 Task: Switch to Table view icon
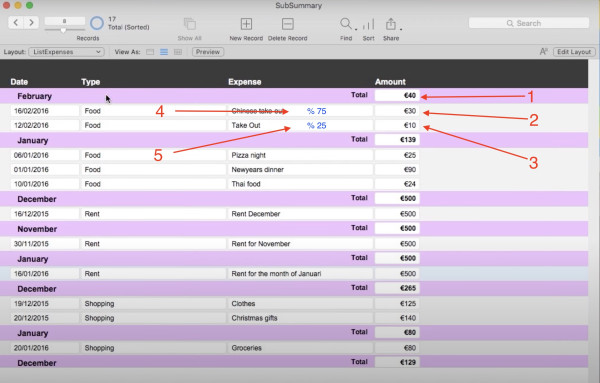(x=178, y=52)
